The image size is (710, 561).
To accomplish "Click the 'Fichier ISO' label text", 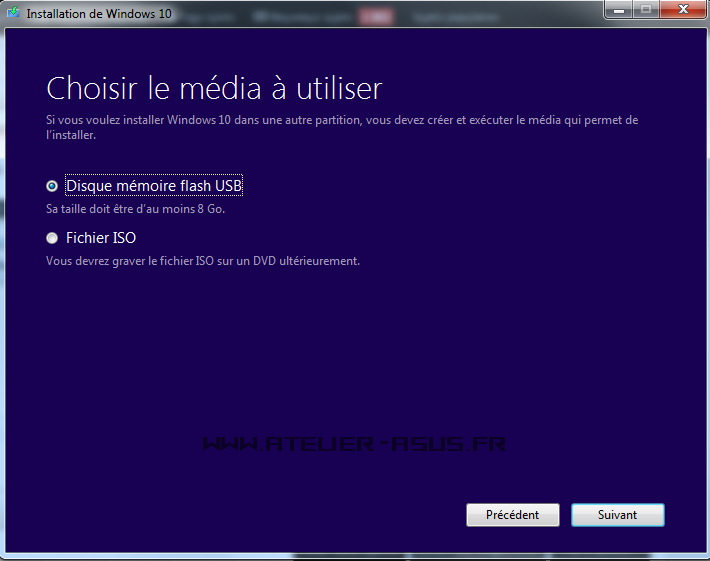I will coord(100,238).
